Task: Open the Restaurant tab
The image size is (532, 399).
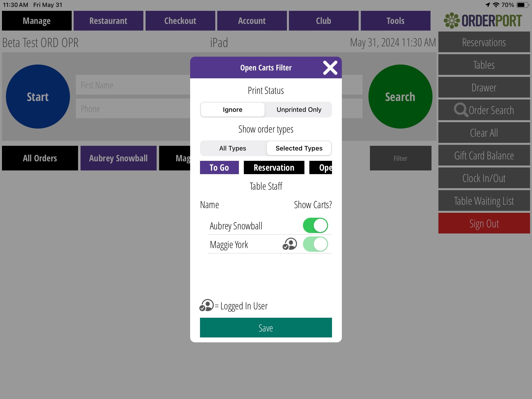Action: coord(108,21)
